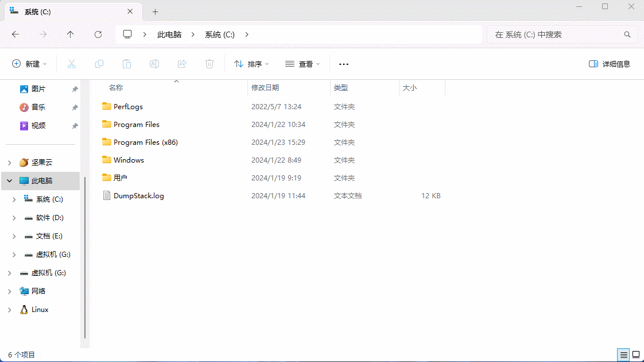Open the 新建 new item menu

[x=29, y=64]
